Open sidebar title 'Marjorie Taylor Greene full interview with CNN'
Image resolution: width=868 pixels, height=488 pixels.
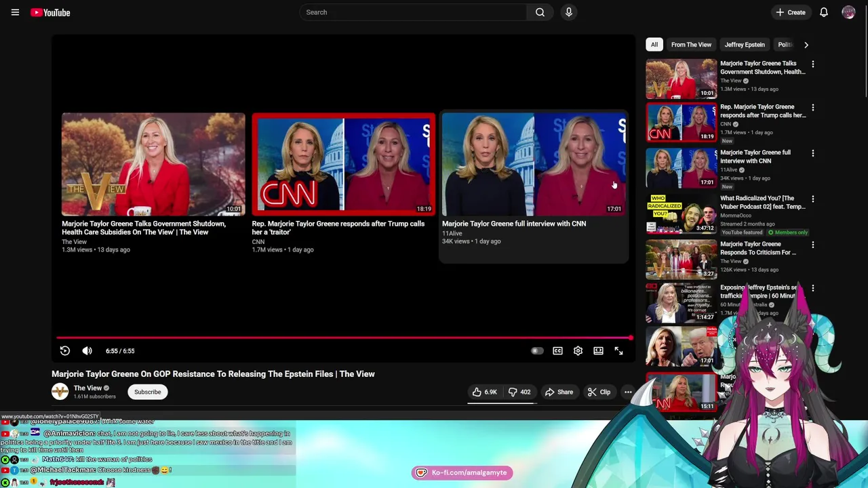click(755, 157)
